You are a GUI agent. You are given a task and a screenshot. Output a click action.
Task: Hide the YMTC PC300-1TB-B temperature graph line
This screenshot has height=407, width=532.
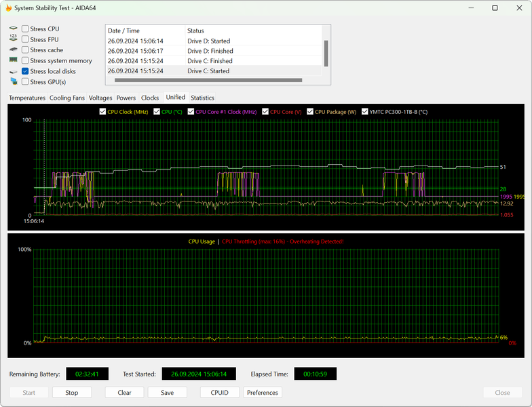tap(364, 112)
